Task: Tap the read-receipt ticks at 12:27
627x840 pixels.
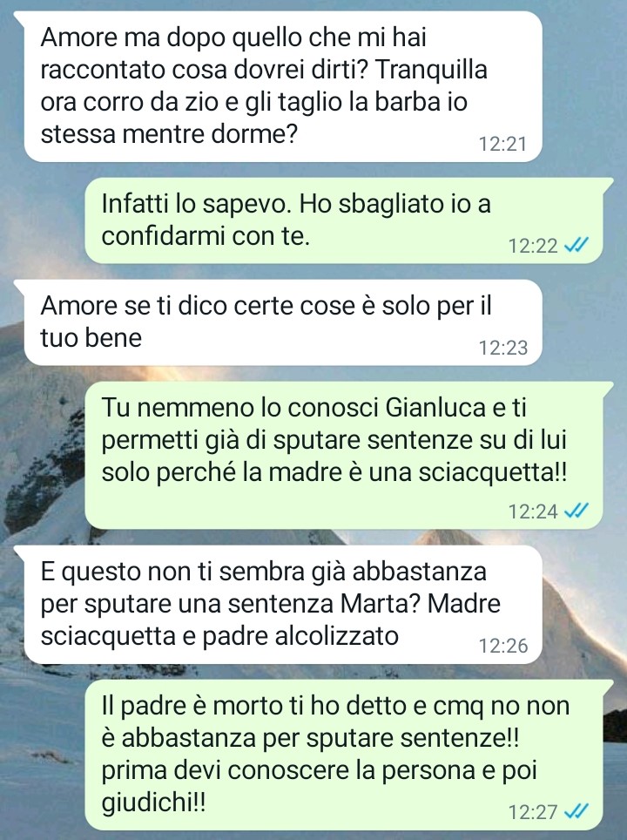Action: (x=576, y=811)
